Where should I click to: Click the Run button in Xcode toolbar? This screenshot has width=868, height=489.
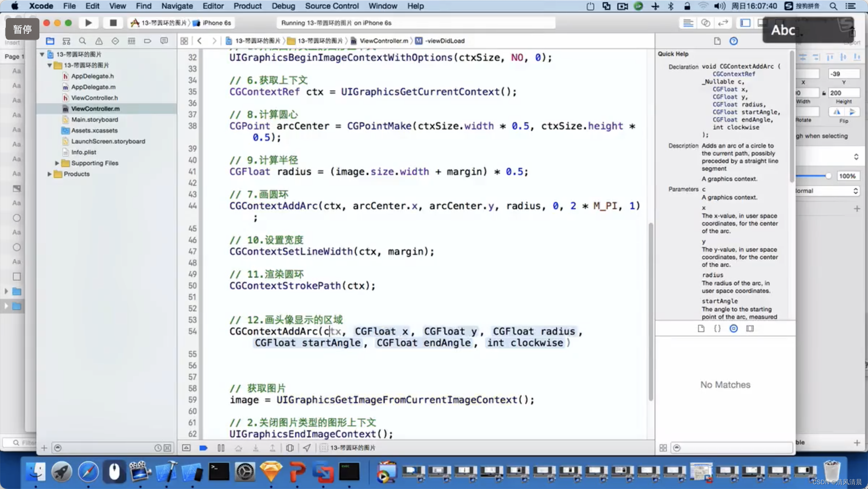click(88, 23)
